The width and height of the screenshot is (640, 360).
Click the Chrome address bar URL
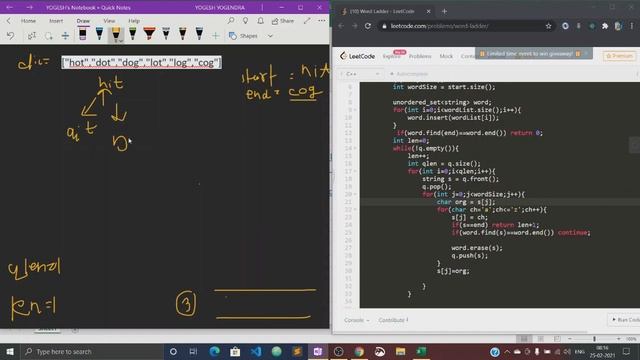pos(439,26)
